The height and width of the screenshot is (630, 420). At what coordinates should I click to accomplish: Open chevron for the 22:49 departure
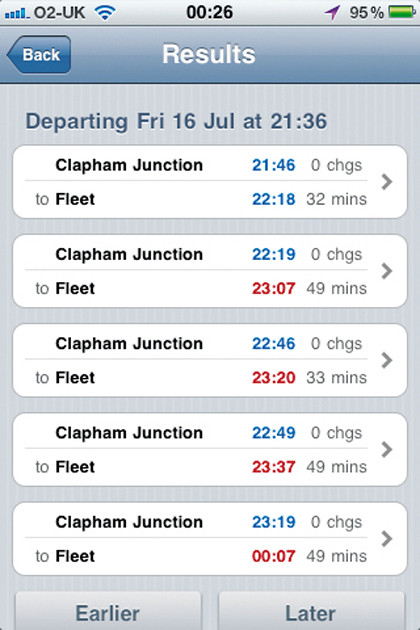[387, 450]
